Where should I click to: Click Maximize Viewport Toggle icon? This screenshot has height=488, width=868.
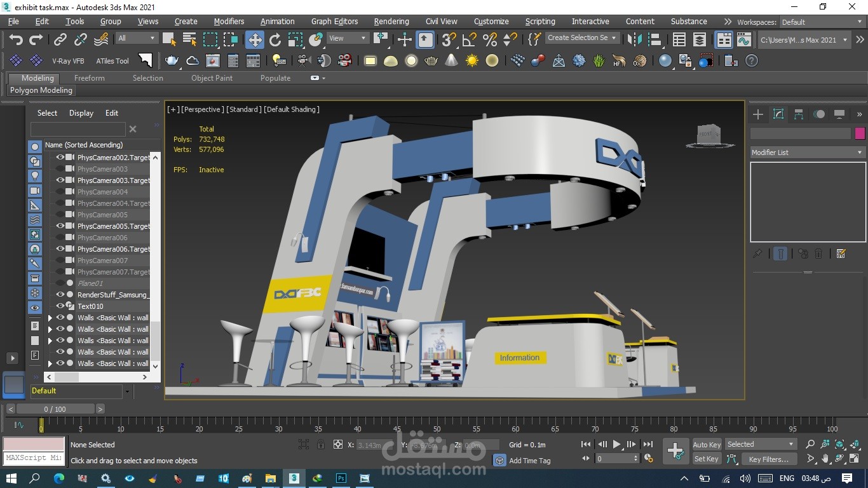(x=854, y=459)
